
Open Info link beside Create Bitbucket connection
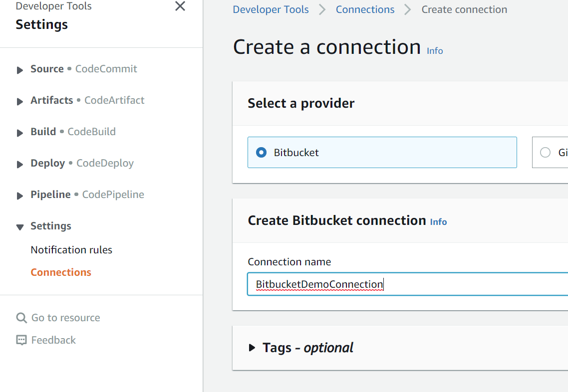pos(438,222)
